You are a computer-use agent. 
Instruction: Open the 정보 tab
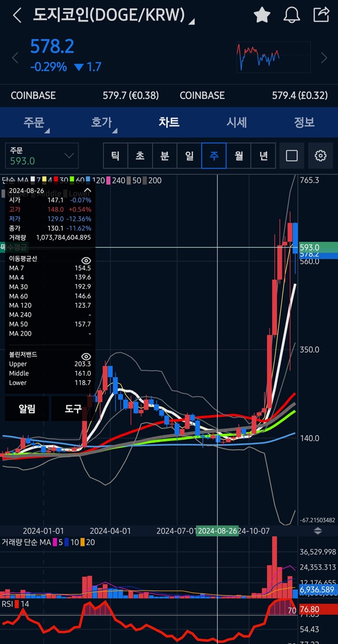tap(304, 122)
